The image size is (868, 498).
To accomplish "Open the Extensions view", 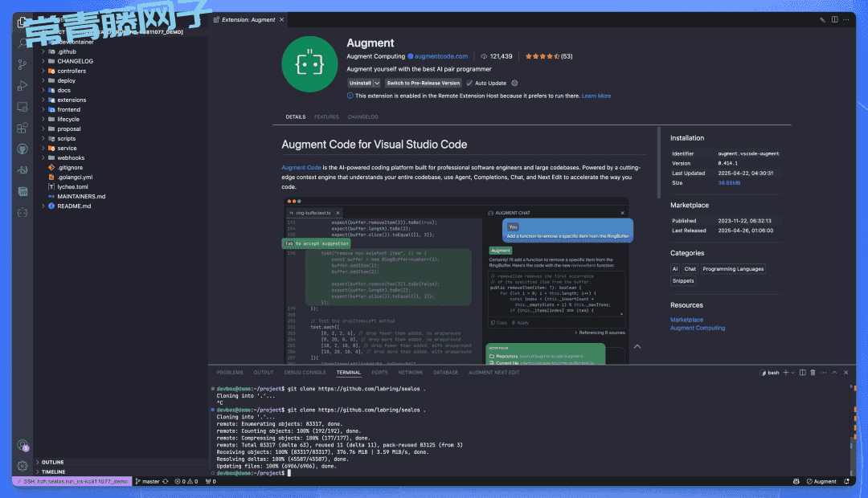I will (x=23, y=128).
